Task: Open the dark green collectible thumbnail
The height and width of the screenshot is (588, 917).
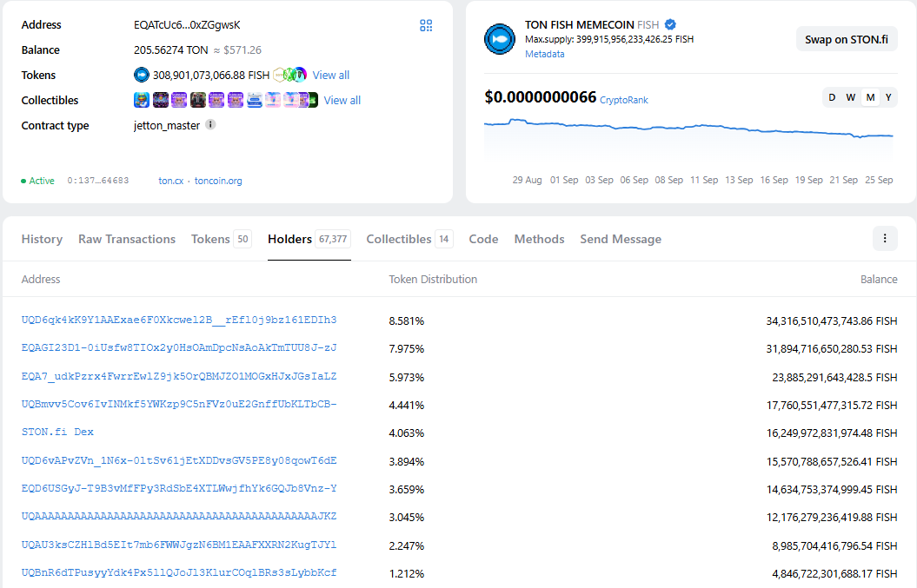Action: [x=313, y=100]
